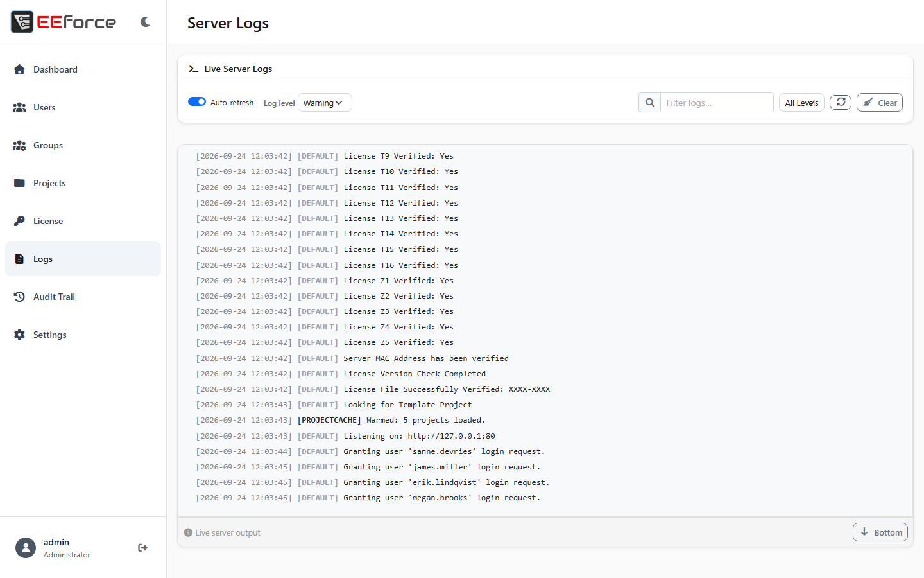This screenshot has width=924, height=578.
Task: Click the Server Logs page heading
Action: point(228,23)
